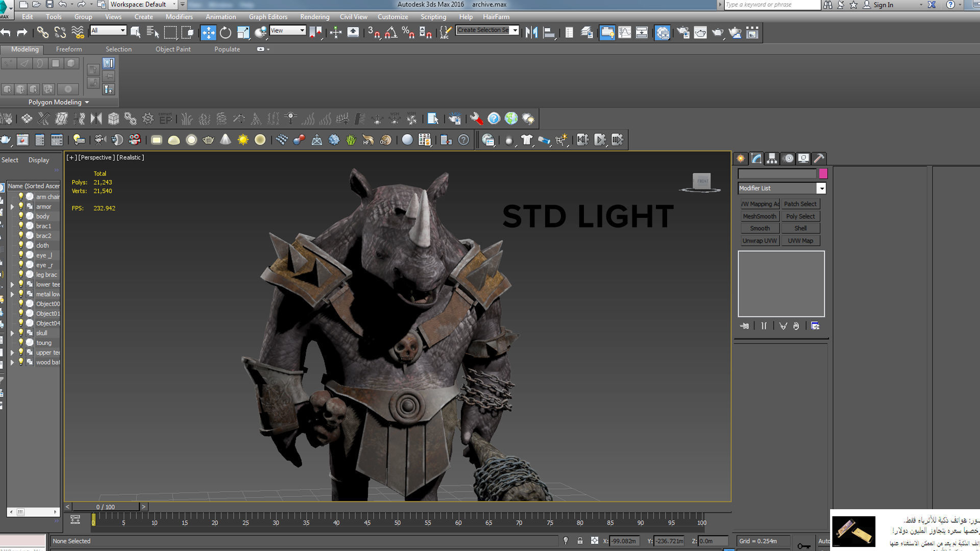Click the Align tool icon
980x551 pixels.
point(549,33)
